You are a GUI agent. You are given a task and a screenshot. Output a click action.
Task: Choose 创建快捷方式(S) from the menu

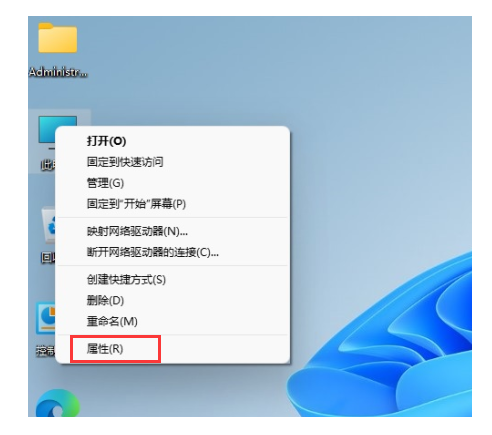[126, 279]
